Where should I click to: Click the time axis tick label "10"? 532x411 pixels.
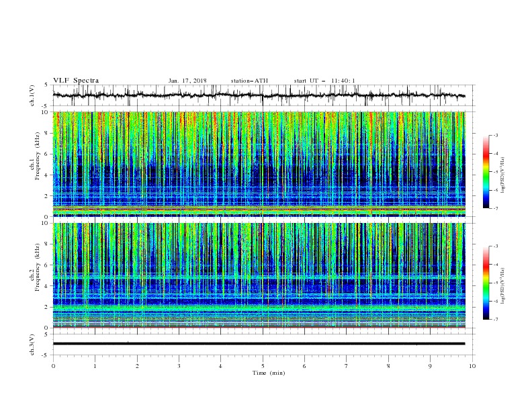pyautogui.click(x=472, y=366)
